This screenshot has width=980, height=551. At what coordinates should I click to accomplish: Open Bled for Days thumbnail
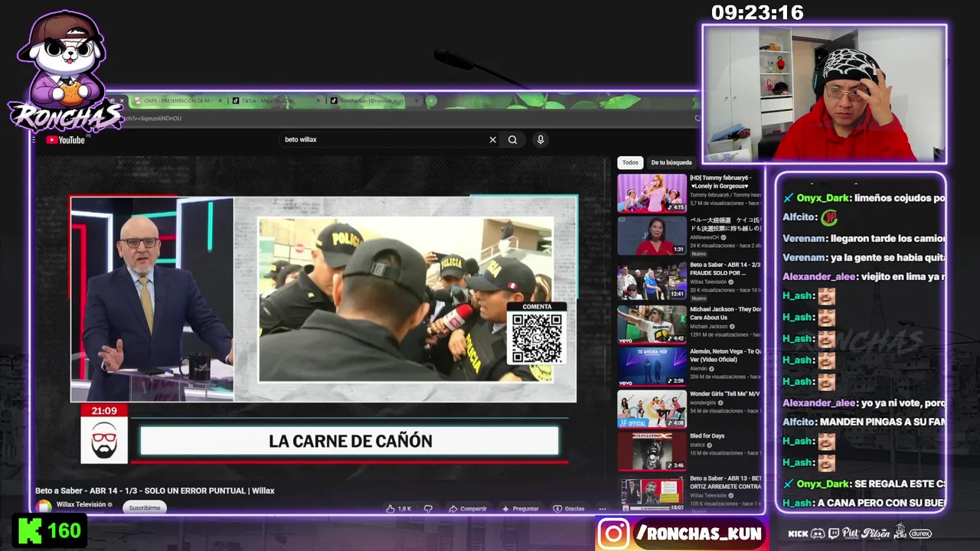click(x=652, y=452)
